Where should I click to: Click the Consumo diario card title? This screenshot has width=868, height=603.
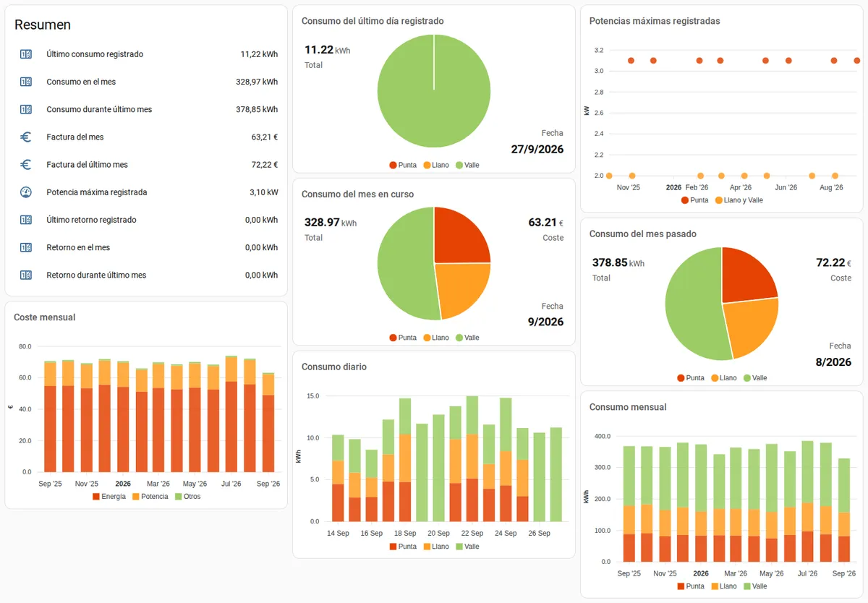(x=334, y=367)
